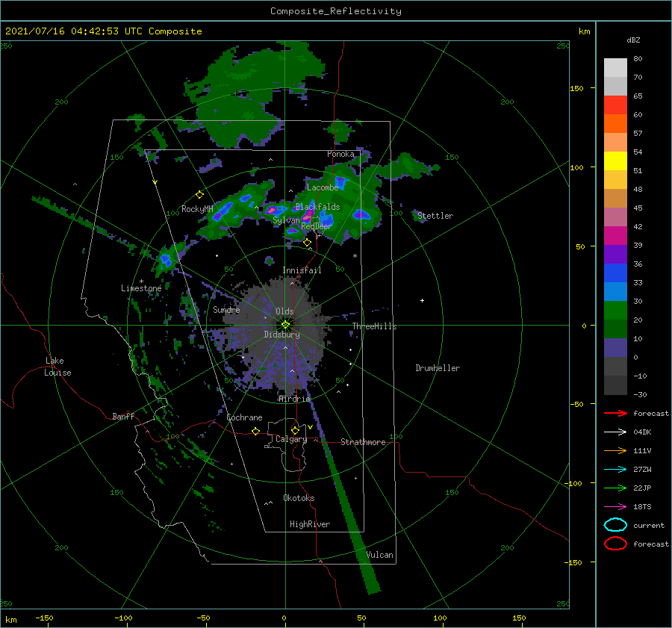Click the Vulcan city label
The height and width of the screenshot is (628, 672).
pyautogui.click(x=380, y=555)
